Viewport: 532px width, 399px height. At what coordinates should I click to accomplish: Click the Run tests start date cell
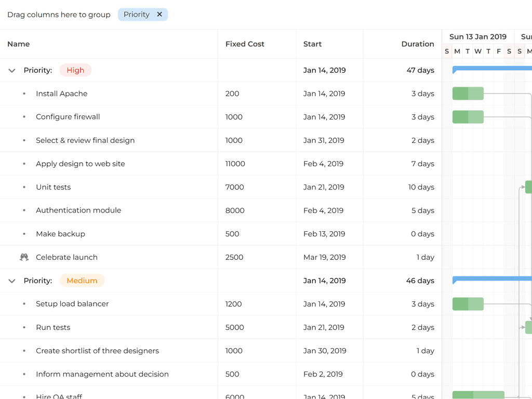point(324,327)
